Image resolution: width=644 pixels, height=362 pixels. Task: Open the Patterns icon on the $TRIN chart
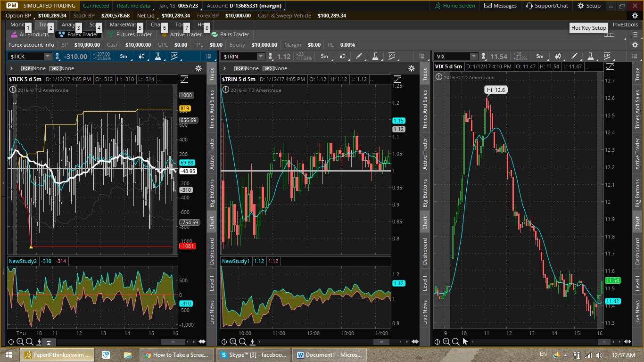click(x=392, y=57)
